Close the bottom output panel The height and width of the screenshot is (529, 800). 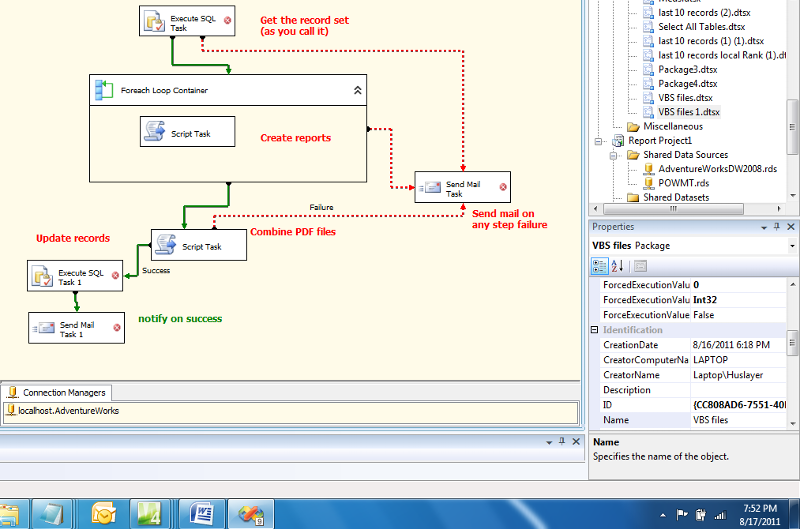tap(576, 441)
